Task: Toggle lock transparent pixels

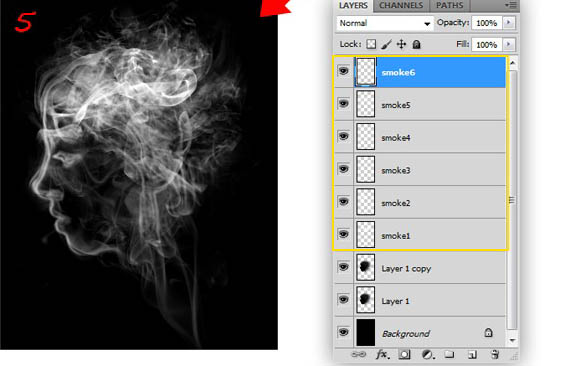Action: coord(371,44)
